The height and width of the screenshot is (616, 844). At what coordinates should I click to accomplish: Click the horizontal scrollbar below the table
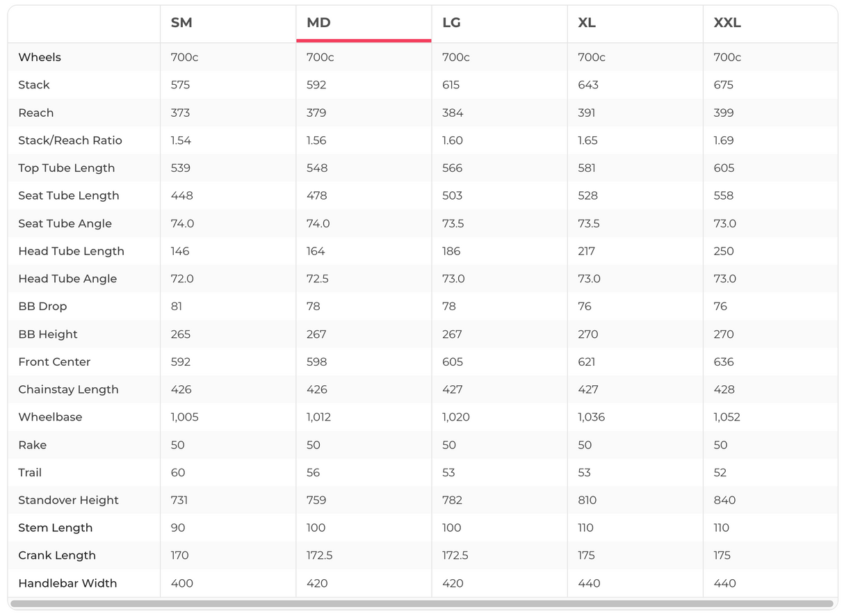click(x=421, y=603)
